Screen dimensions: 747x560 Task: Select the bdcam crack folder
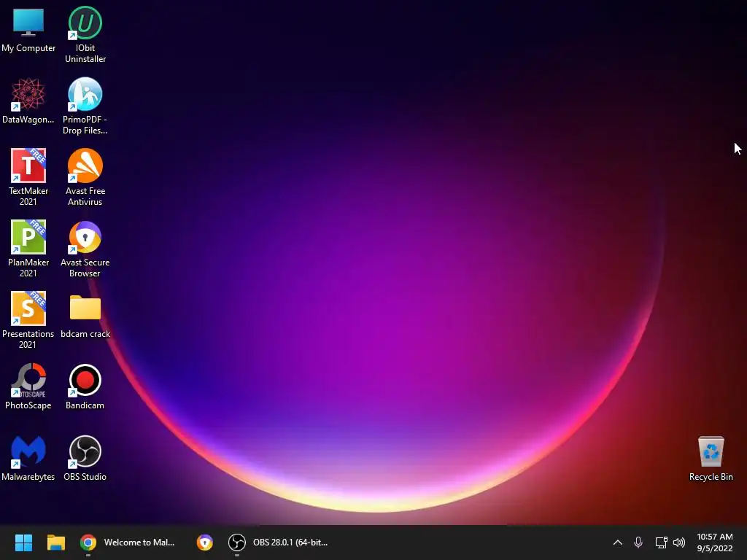point(85,316)
